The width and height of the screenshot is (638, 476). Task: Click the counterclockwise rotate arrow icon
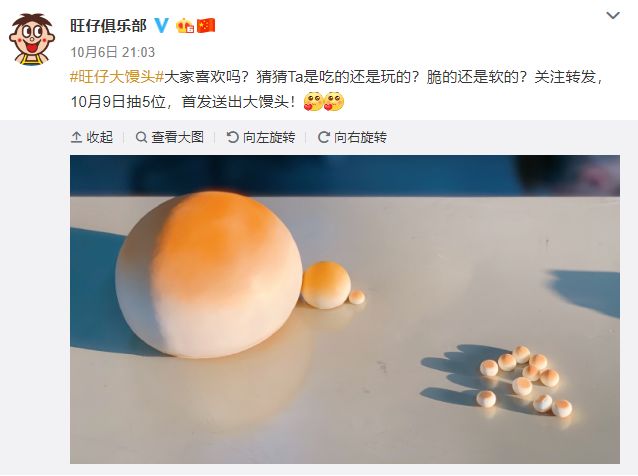[232, 138]
